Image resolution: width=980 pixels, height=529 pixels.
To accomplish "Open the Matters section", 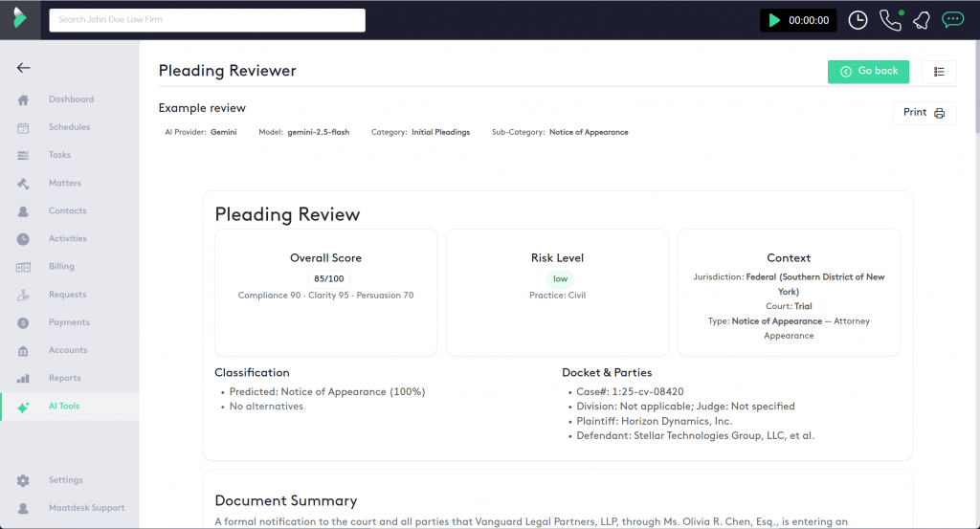I will [x=64, y=183].
